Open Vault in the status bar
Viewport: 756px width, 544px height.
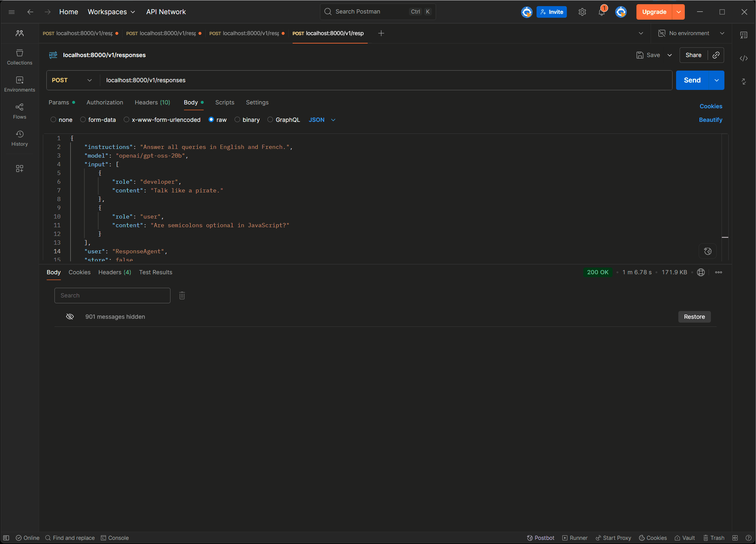(685, 538)
